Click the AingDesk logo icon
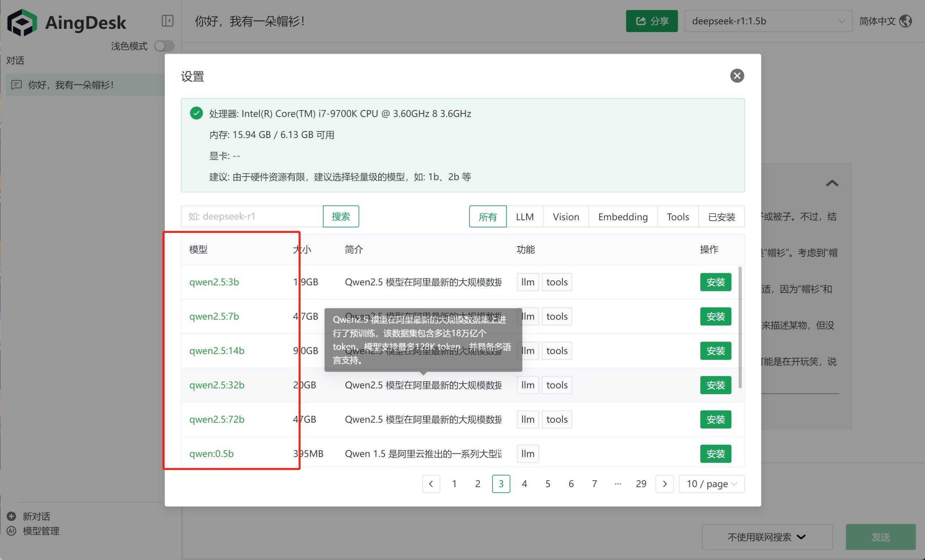Screen dimensions: 925x560 22,22
